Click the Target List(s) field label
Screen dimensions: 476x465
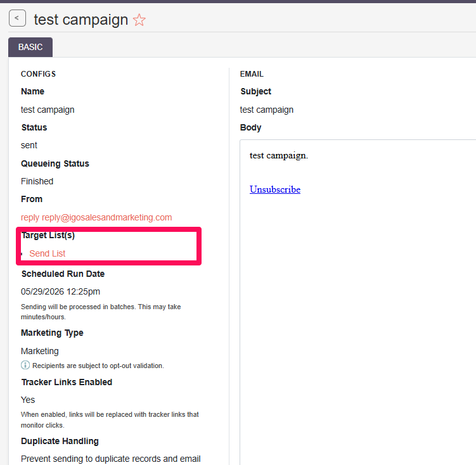[x=48, y=235]
